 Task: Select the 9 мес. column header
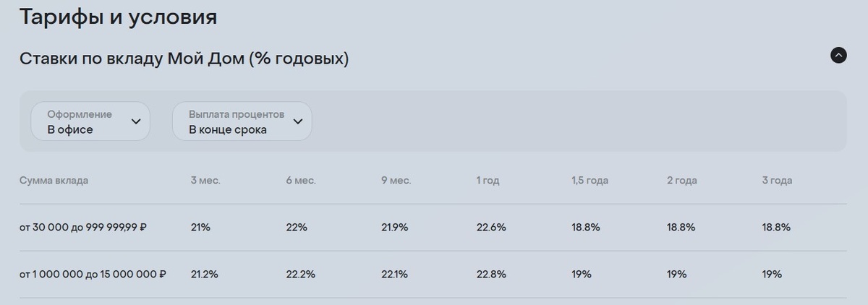pos(396,181)
